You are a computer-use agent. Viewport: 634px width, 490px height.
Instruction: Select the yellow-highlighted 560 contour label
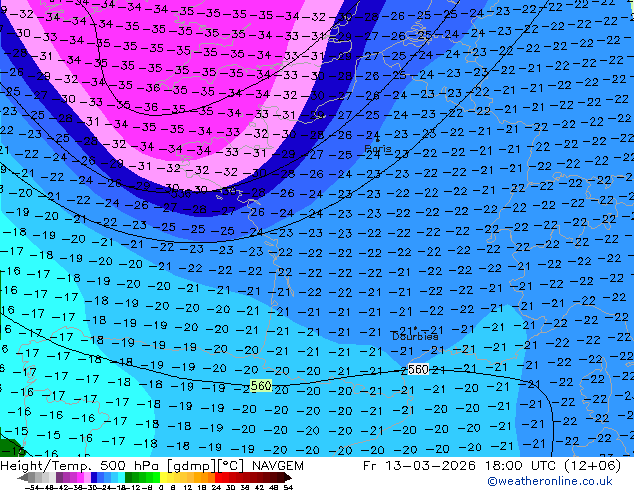click(x=261, y=386)
